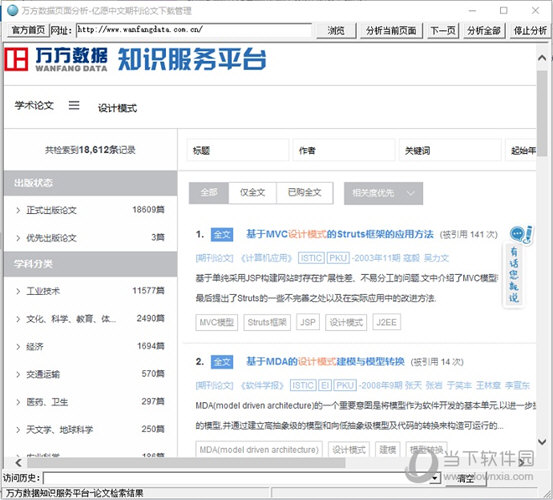553x500 pixels.
Task: Click the 设计模式 search term
Action: pos(117,108)
